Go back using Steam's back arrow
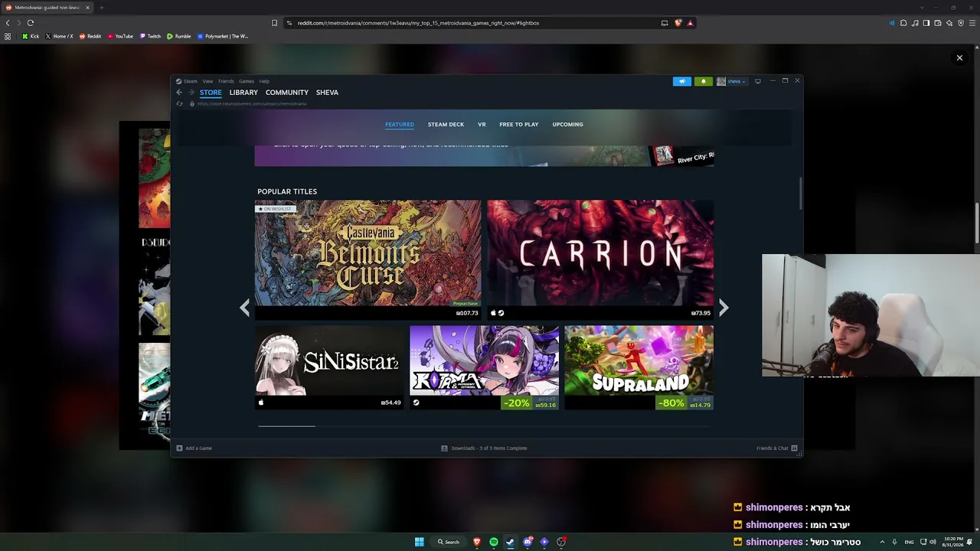 [x=179, y=93]
